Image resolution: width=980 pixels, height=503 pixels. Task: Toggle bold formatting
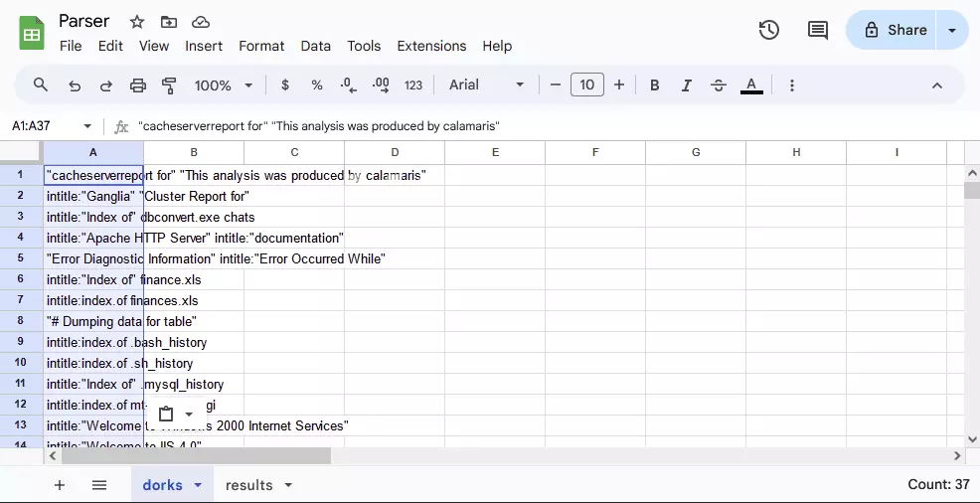(654, 84)
